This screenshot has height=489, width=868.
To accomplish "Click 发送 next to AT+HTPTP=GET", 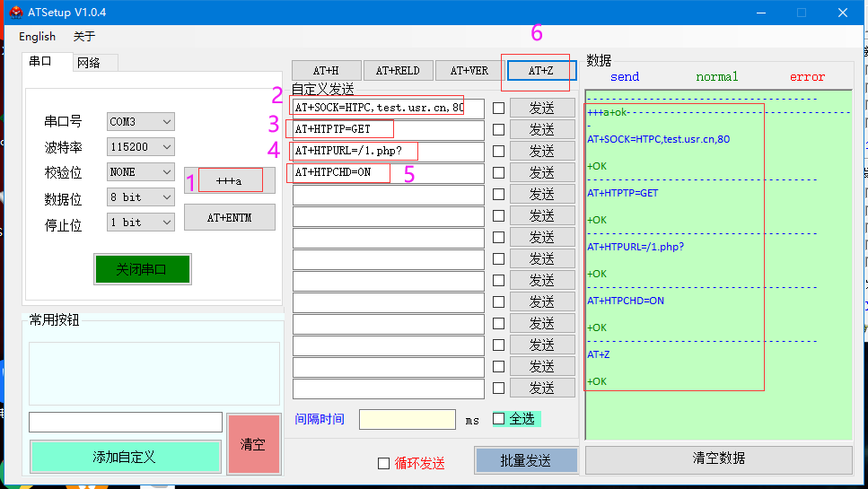I will [541, 129].
